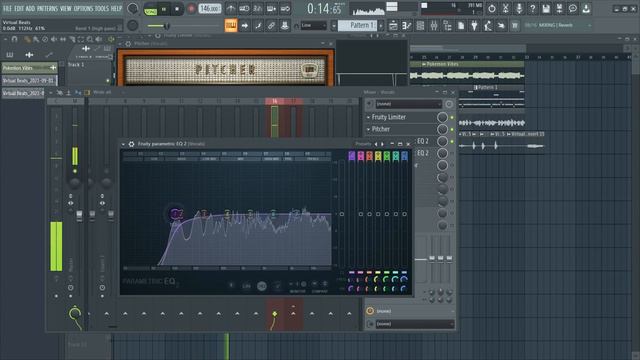The image size is (640, 360).
Task: Click the microphone recording icon
Action: click(519, 8)
